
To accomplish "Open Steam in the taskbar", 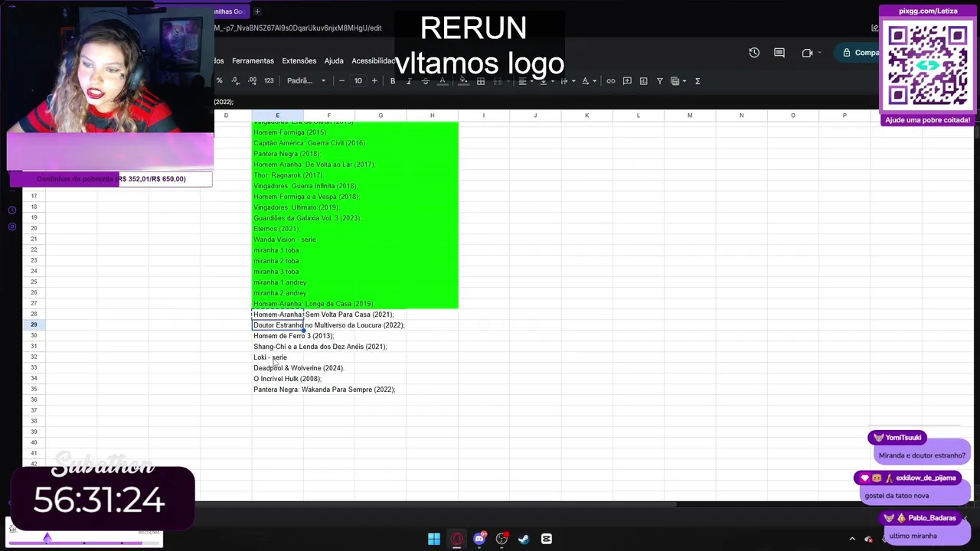I will pos(524,539).
